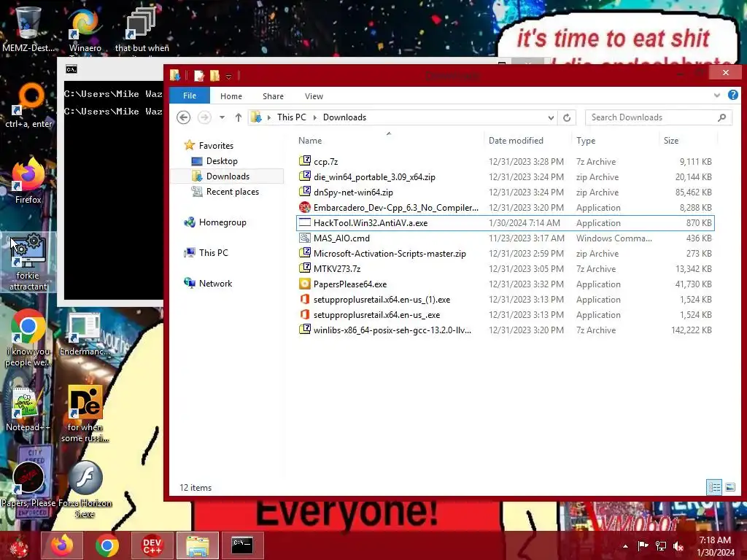Click the File Explorer taskbar button

197,545
